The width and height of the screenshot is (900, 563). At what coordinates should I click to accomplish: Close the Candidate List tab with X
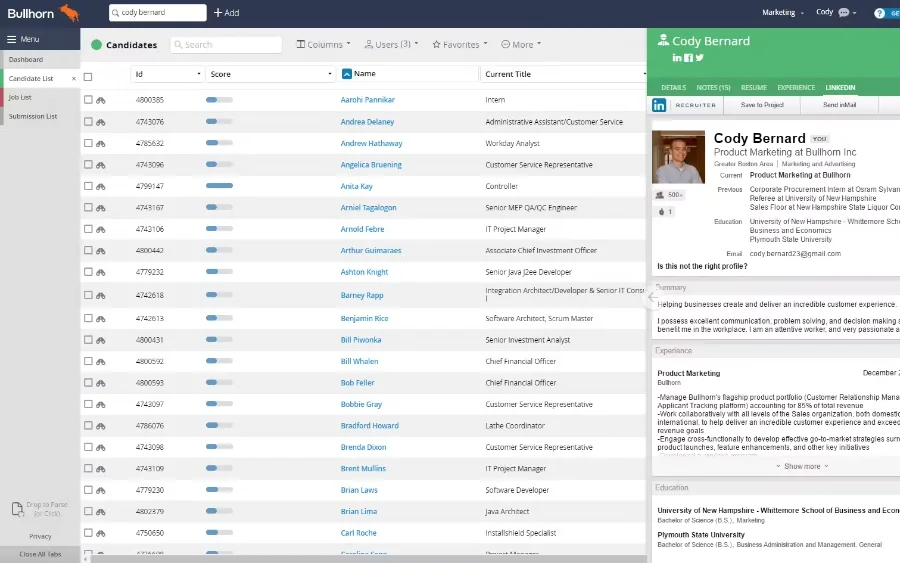pos(73,79)
